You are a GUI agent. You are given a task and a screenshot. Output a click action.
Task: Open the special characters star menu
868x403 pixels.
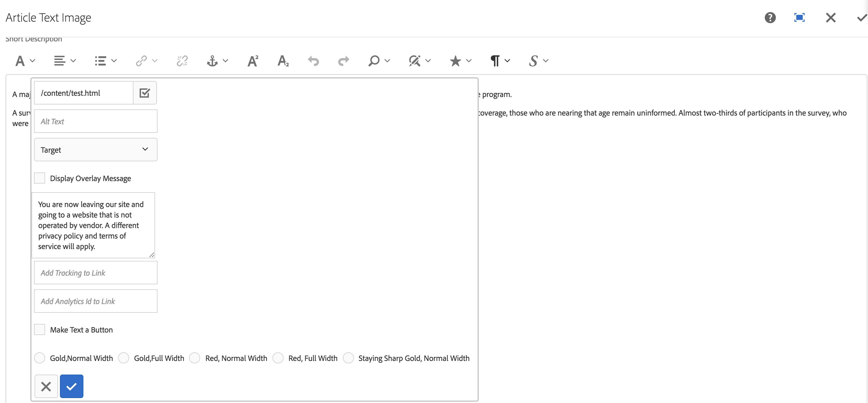(x=460, y=61)
